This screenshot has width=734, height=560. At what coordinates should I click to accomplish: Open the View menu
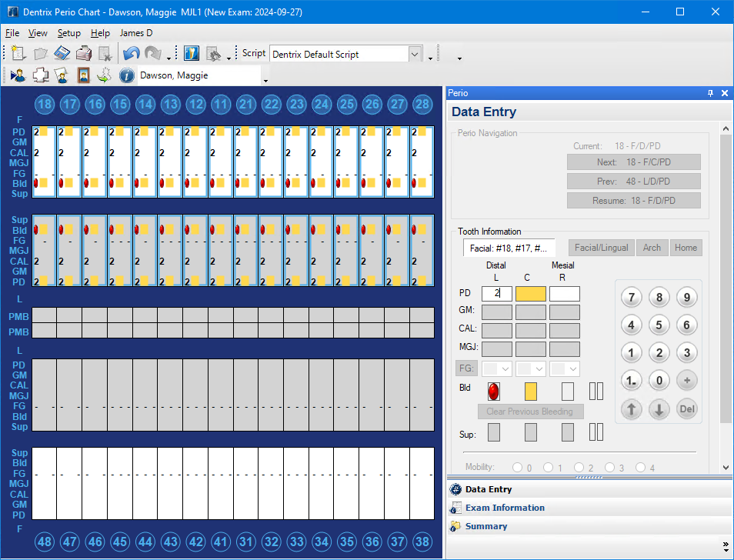(x=38, y=33)
